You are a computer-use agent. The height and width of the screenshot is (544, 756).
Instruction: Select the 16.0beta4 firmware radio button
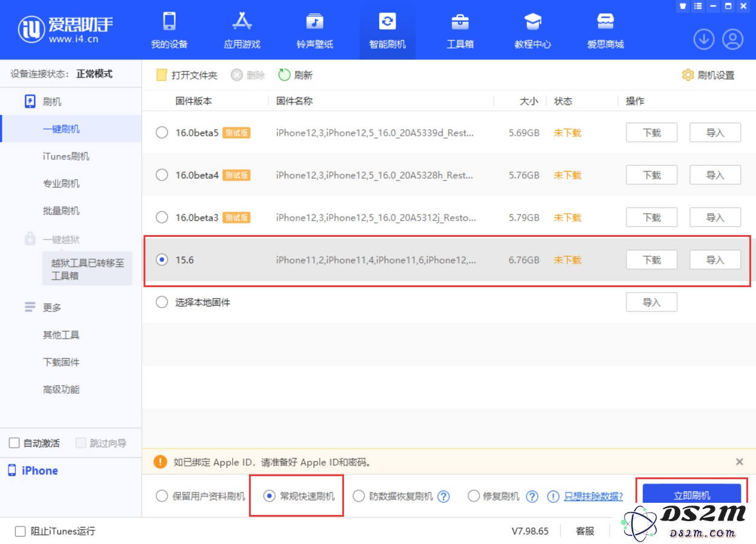coord(162,175)
